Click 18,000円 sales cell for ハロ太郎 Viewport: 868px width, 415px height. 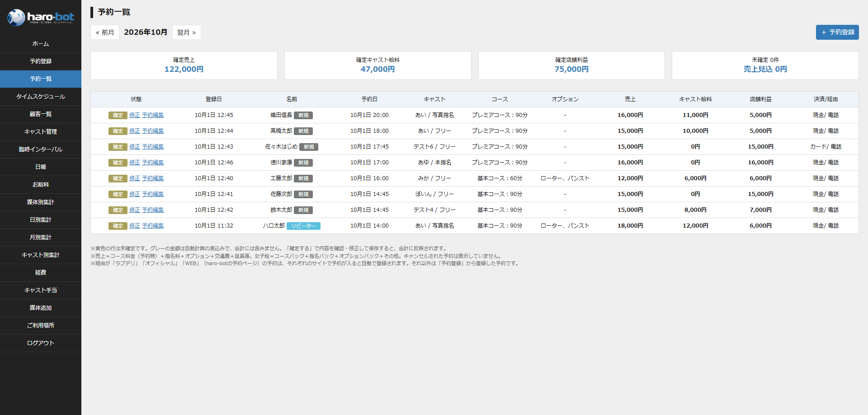[x=630, y=226]
